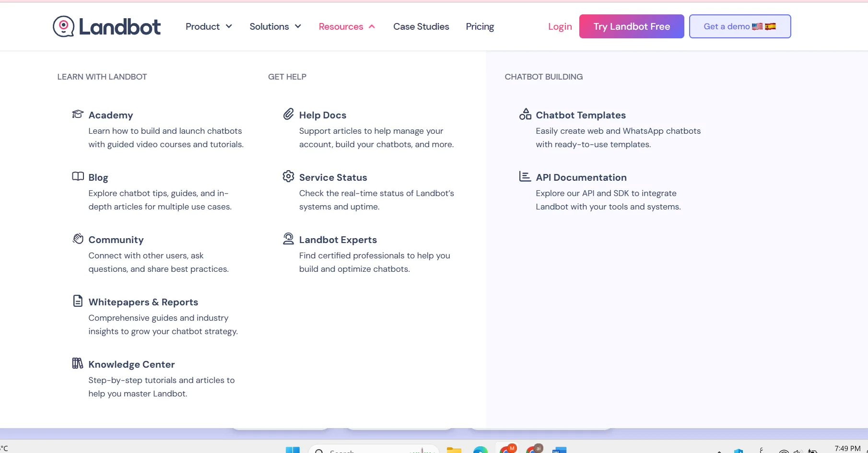
Task: Click the Get a demo button
Action: click(739, 26)
